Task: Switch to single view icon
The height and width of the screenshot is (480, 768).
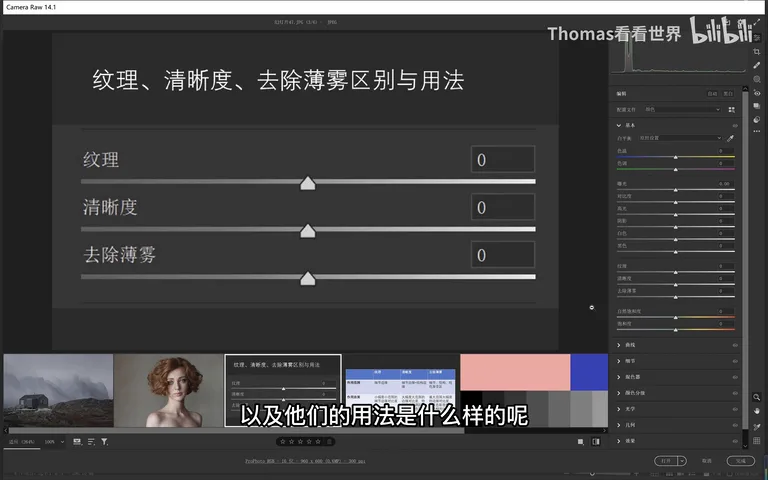Action: coord(580,442)
